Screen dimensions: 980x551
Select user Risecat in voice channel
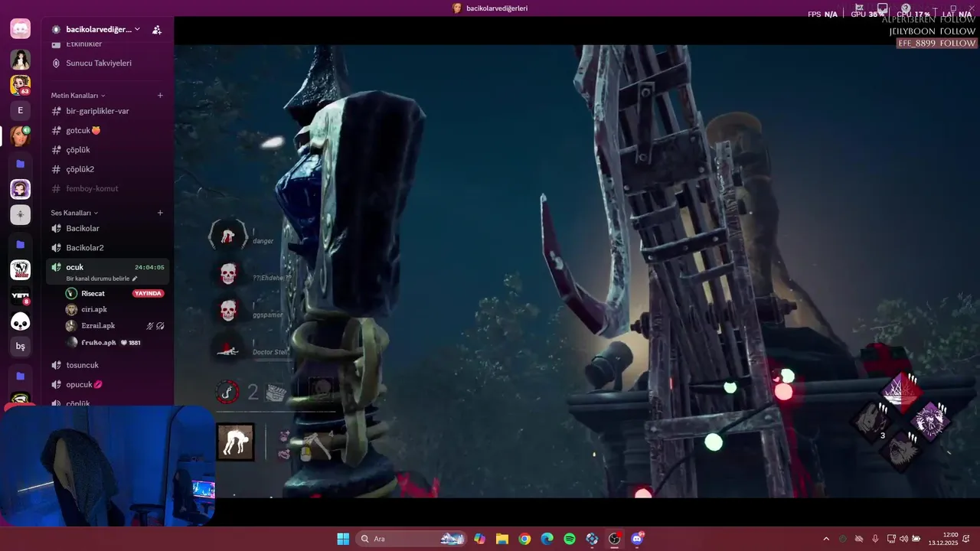click(93, 293)
